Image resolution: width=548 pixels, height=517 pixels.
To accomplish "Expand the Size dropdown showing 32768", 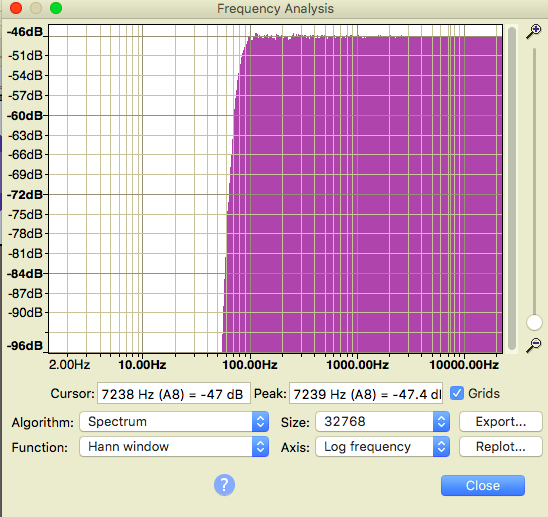I will pyautogui.click(x=382, y=422).
